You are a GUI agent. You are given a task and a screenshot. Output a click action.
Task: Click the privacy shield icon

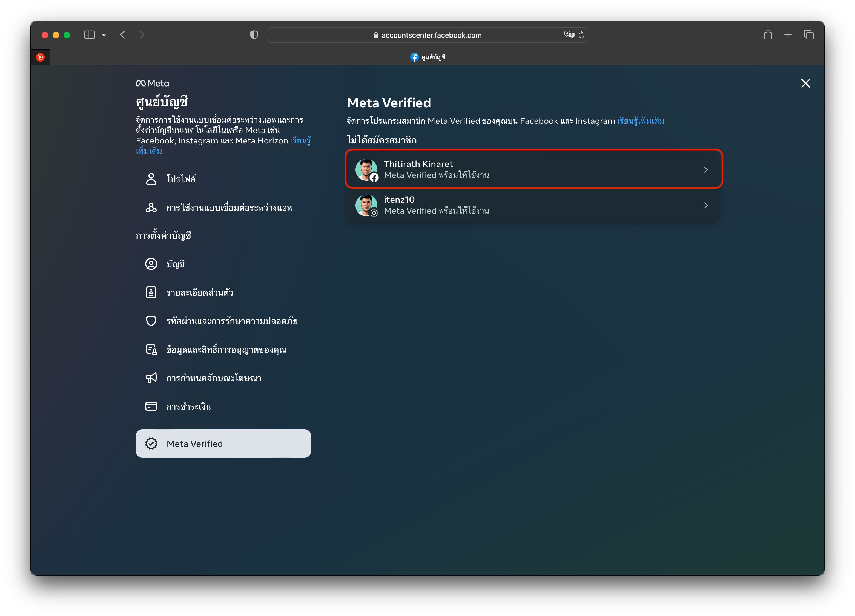click(254, 35)
